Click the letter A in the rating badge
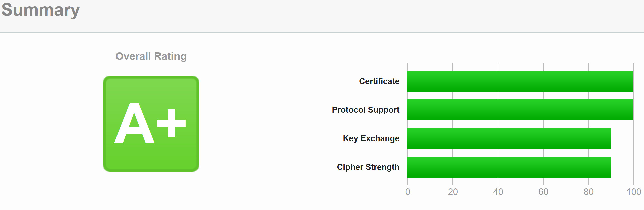 click(134, 123)
